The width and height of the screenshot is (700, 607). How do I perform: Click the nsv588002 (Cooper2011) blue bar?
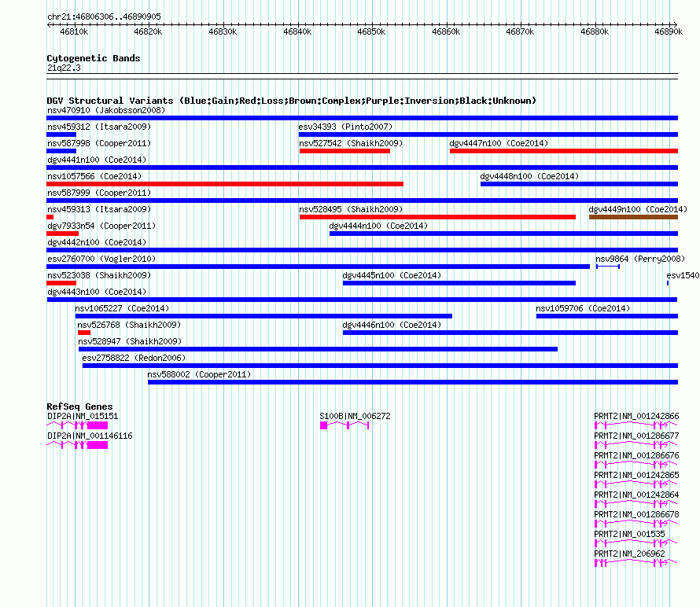tap(413, 382)
